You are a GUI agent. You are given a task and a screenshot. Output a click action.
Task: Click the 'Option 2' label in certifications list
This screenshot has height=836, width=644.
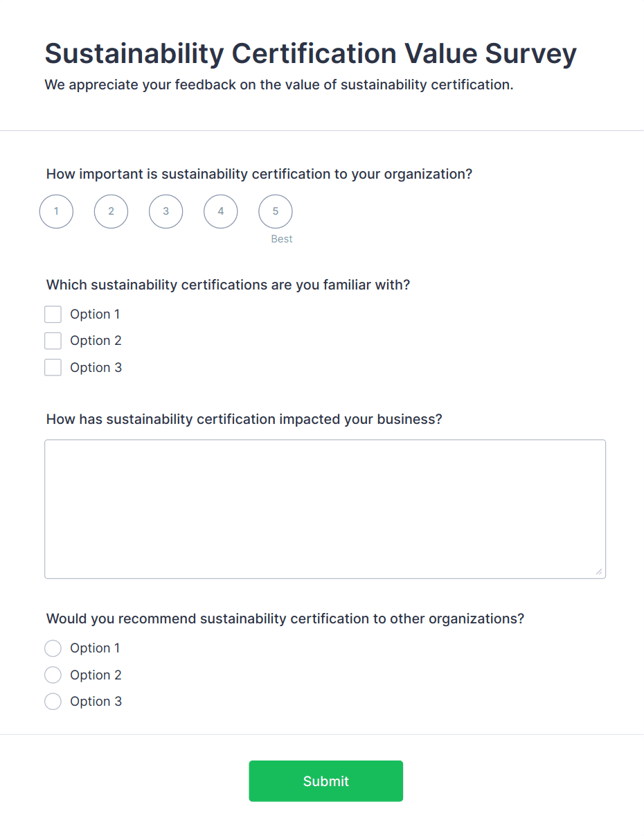96,341
